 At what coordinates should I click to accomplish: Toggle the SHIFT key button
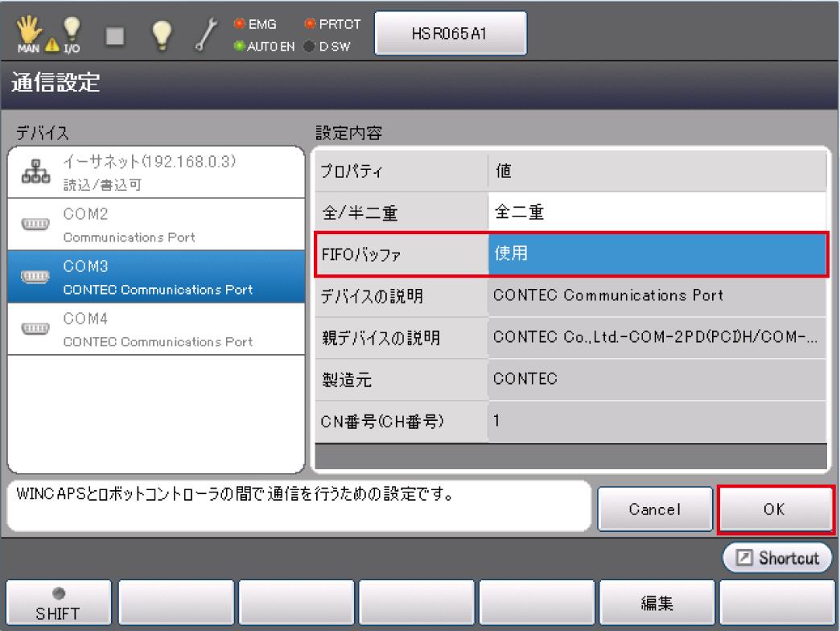pyautogui.click(x=57, y=604)
